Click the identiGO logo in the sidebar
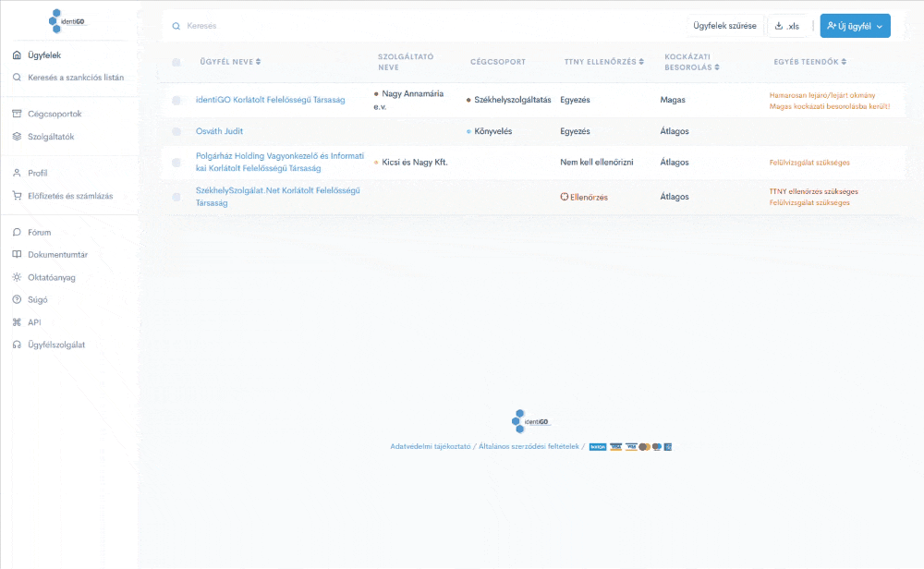The height and width of the screenshot is (569, 924). [67, 21]
